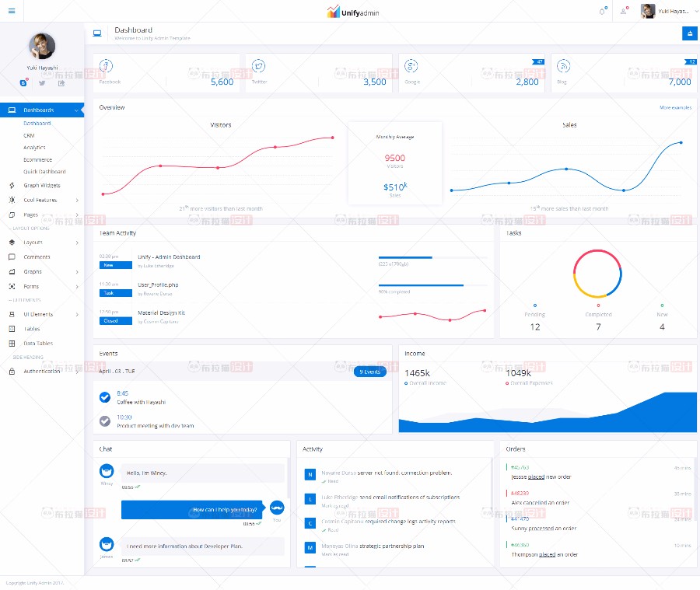Image resolution: width=700 pixels, height=590 pixels.
Task: Expand the Graphs menu
Action: pos(42,272)
